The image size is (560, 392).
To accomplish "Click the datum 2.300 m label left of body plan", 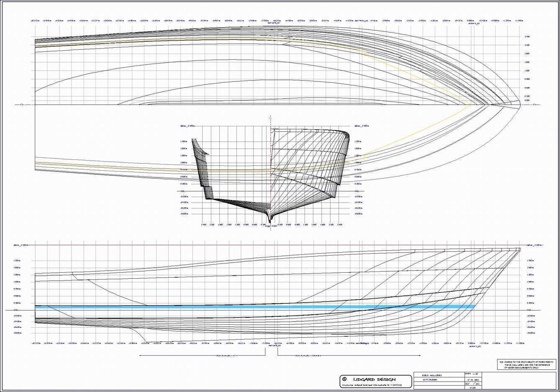I will pos(187,126).
